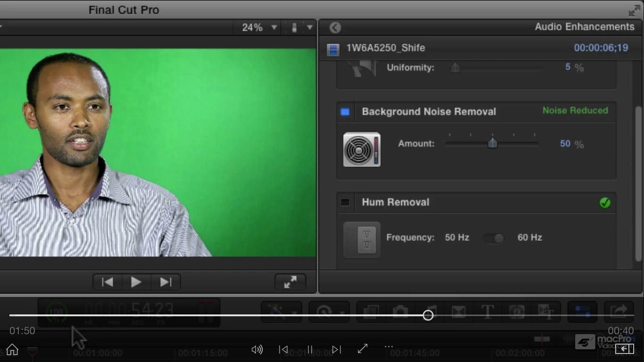The height and width of the screenshot is (362, 644).
Task: Skip to previous video in the player
Action: coord(283,349)
